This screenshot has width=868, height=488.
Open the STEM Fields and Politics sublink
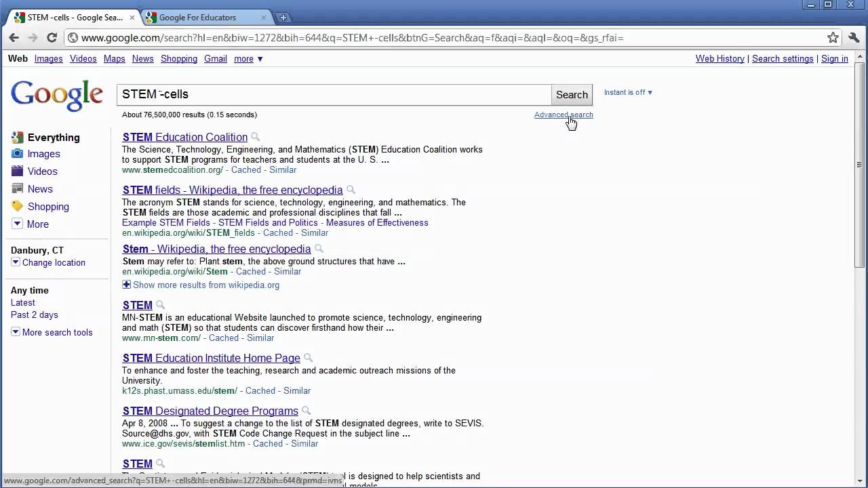(268, 223)
